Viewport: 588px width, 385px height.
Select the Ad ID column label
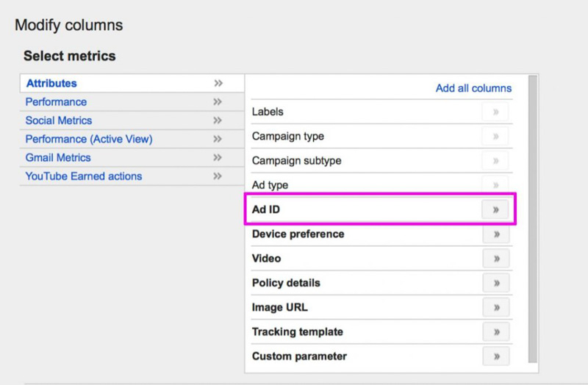click(x=266, y=210)
